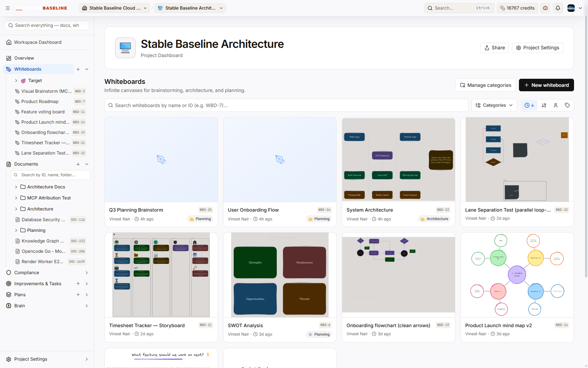
Task: Open Product Launch mind map v2 thumbnail
Action: point(517,275)
